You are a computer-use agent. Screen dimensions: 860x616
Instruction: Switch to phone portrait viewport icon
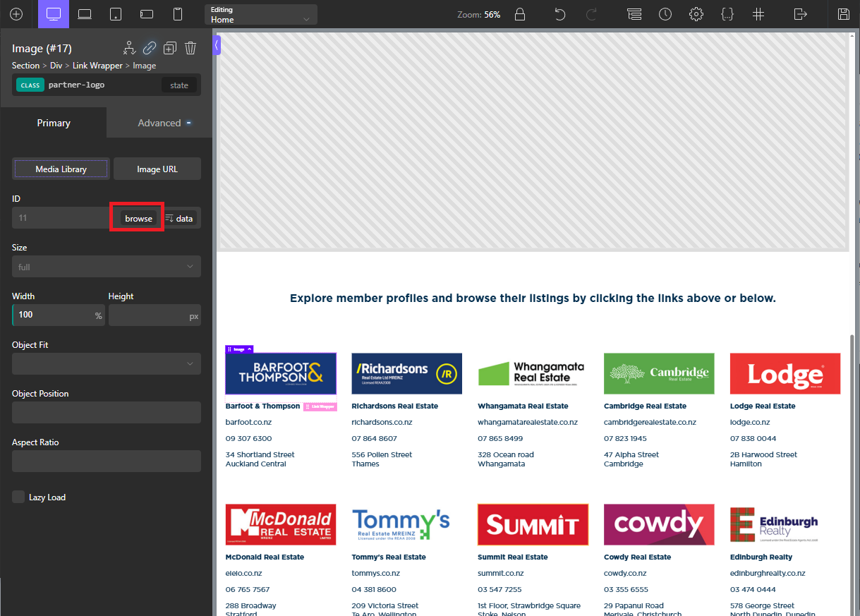pos(178,14)
